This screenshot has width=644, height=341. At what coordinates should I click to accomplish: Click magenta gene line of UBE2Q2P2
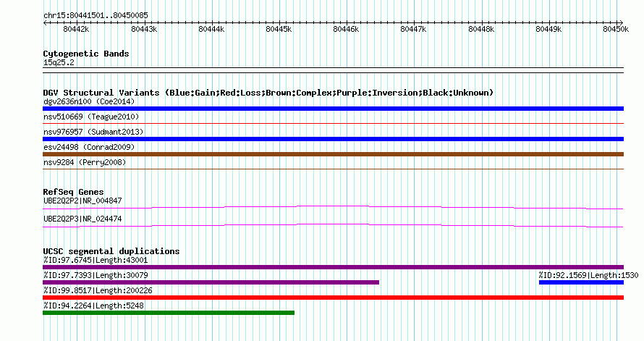[x=333, y=208]
